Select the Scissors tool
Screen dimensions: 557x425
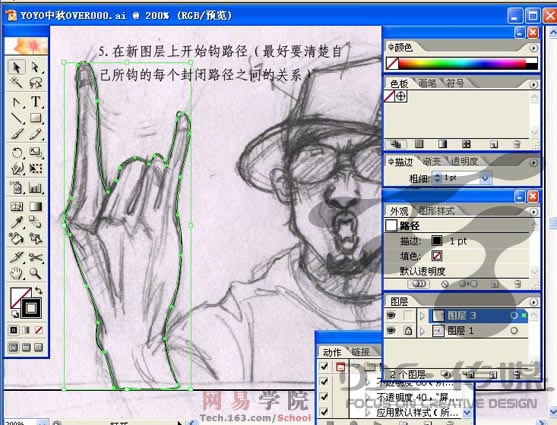(36, 257)
